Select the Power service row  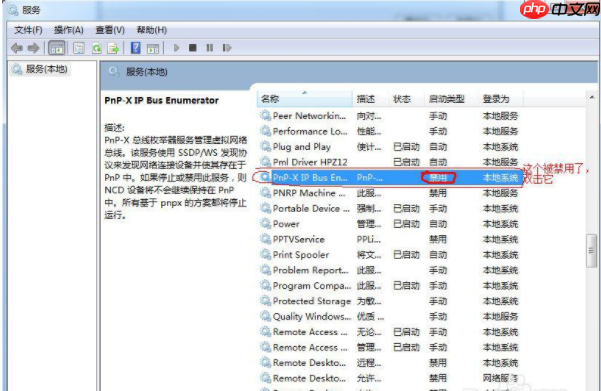[390, 224]
